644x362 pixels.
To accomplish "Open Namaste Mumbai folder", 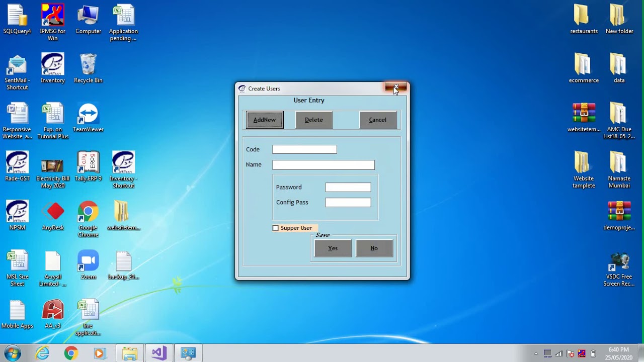I will tap(619, 170).
